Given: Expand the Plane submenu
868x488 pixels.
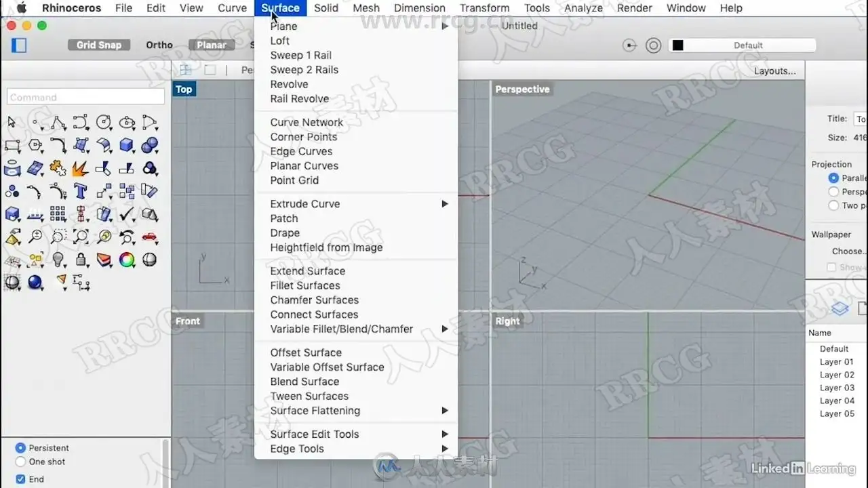Looking at the screenshot, I should tap(356, 26).
